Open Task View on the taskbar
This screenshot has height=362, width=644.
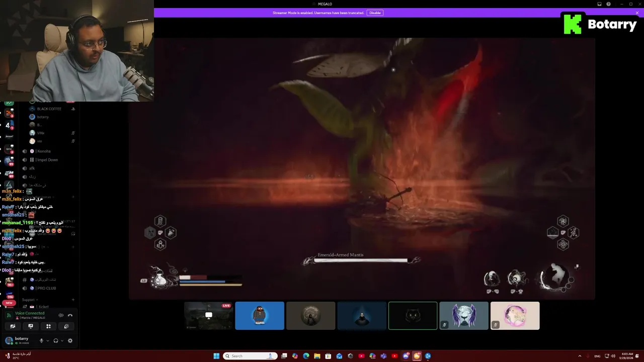tap(284, 356)
